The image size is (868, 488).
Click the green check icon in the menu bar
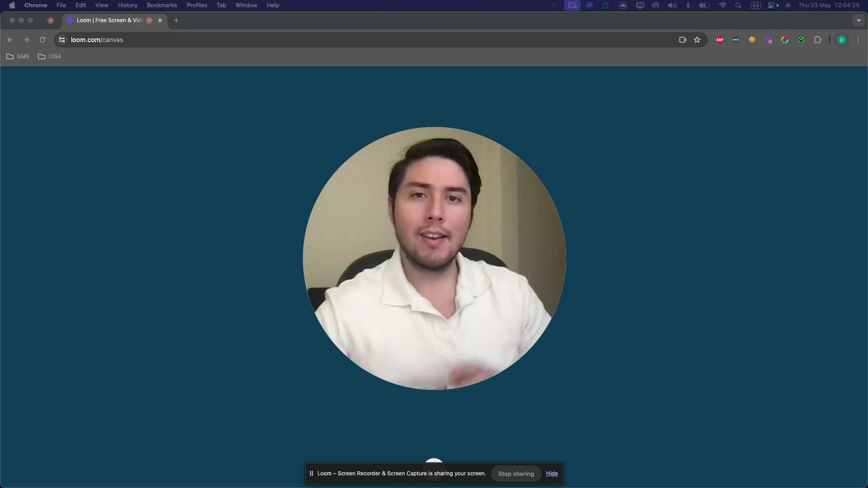coord(606,5)
